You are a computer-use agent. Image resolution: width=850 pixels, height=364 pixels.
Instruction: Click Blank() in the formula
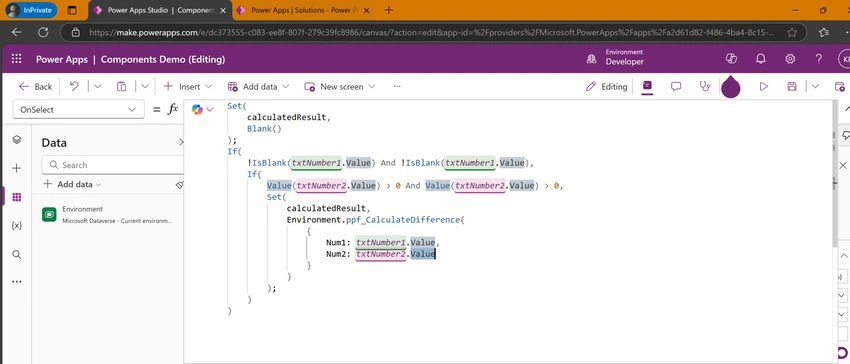pos(265,129)
